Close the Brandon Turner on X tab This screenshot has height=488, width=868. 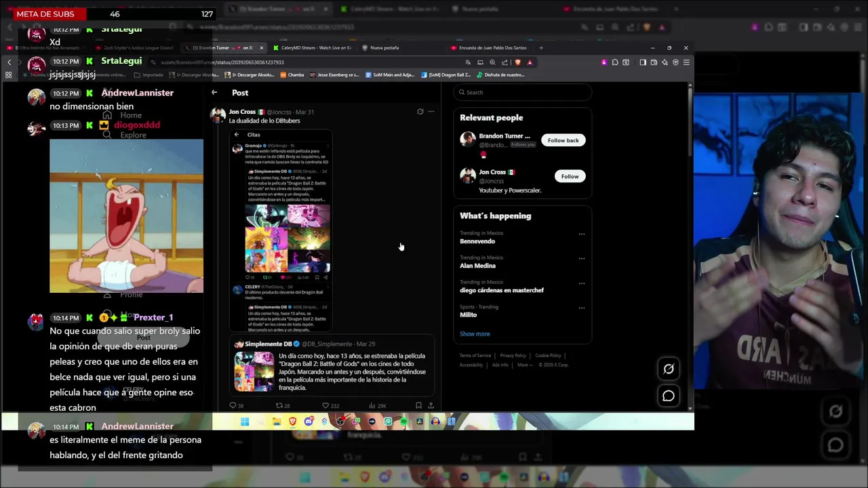(261, 48)
